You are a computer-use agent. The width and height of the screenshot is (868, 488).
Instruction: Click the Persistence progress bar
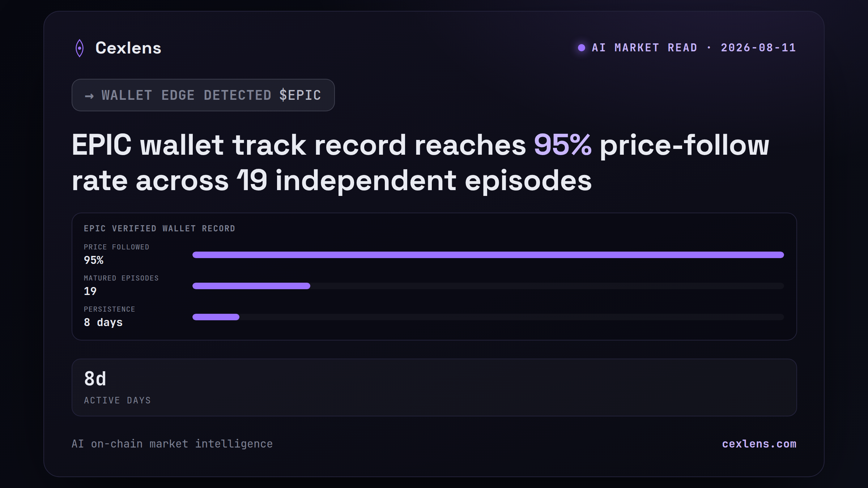click(x=488, y=317)
